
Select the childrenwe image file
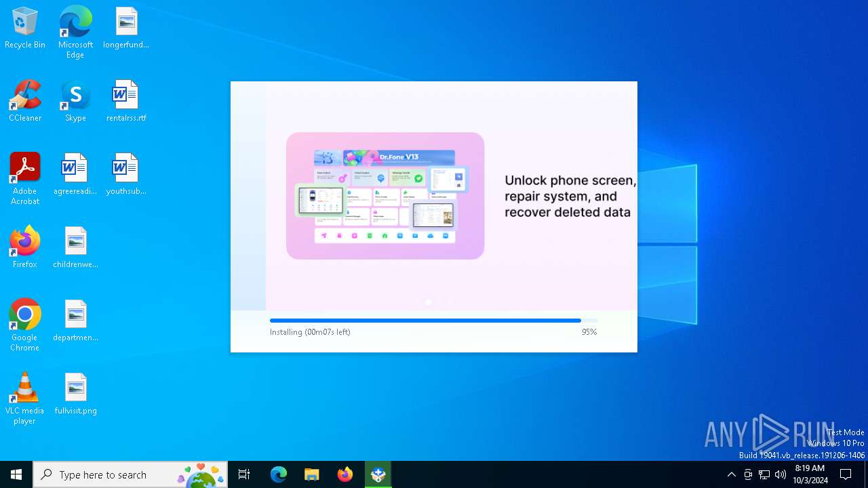tap(75, 248)
